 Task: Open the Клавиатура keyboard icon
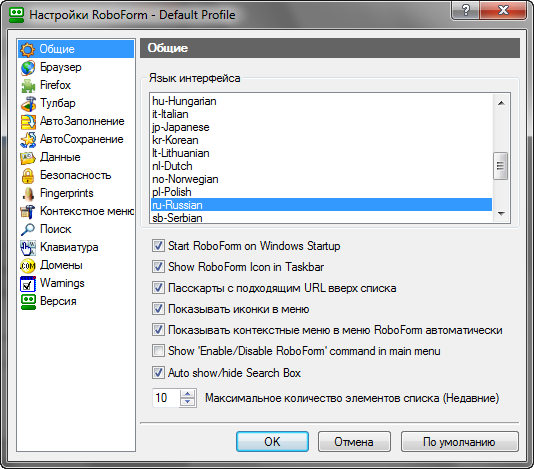click(28, 248)
